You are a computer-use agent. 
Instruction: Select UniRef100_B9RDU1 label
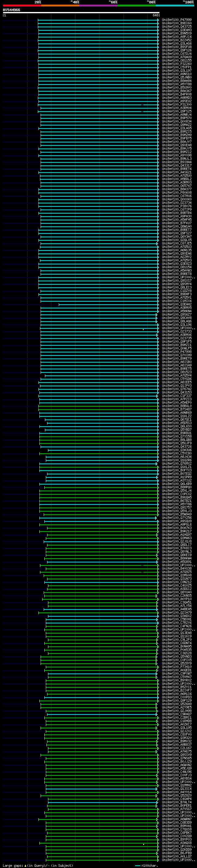click(177, 433)
